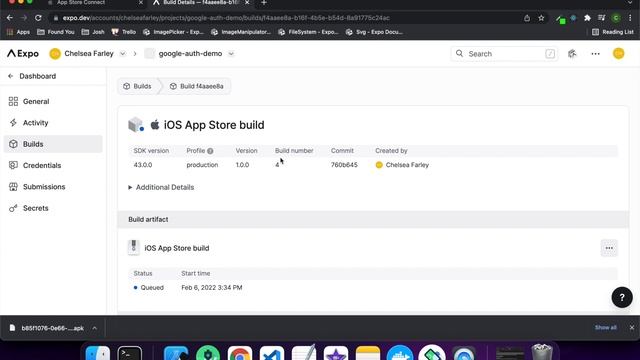Click the Apple logo in build title
The height and width of the screenshot is (360, 640).
[155, 124]
